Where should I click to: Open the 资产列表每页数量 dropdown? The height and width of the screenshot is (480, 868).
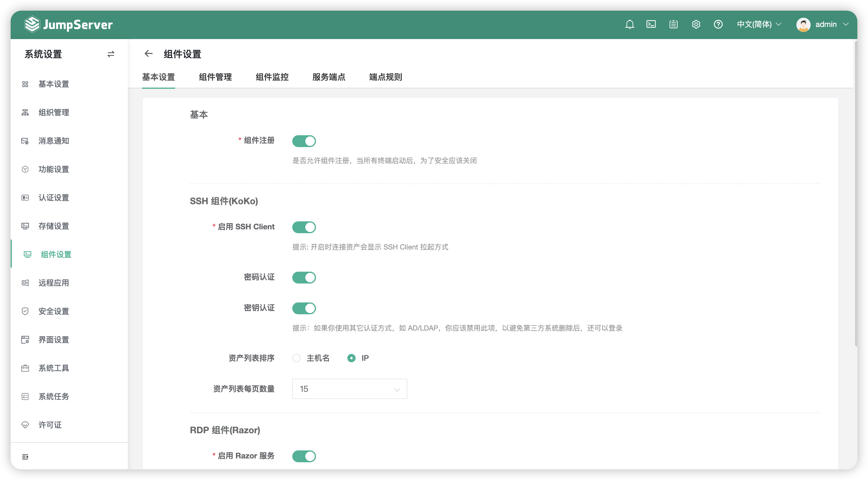pos(349,389)
